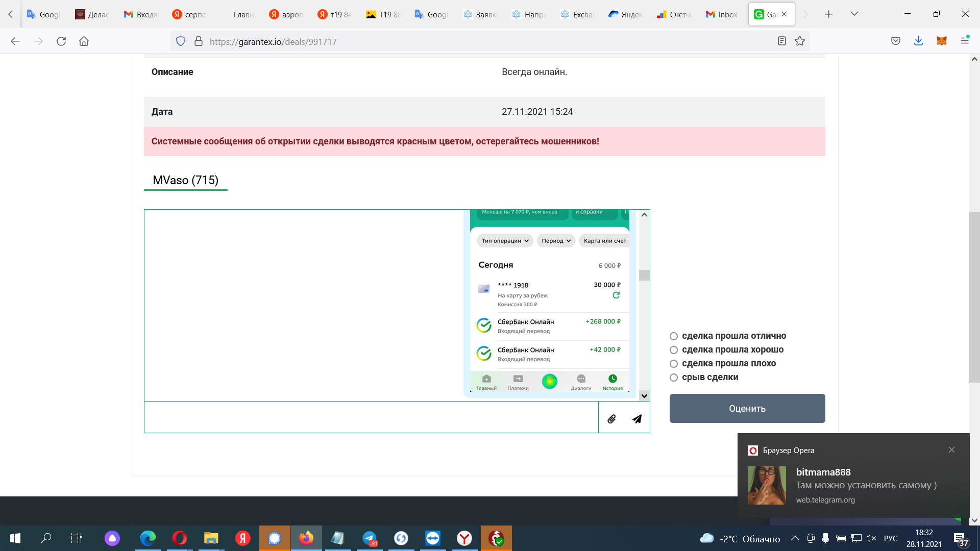This screenshot has width=980, height=551.
Task: Open Microsoft Edge from taskbar
Action: (x=148, y=538)
